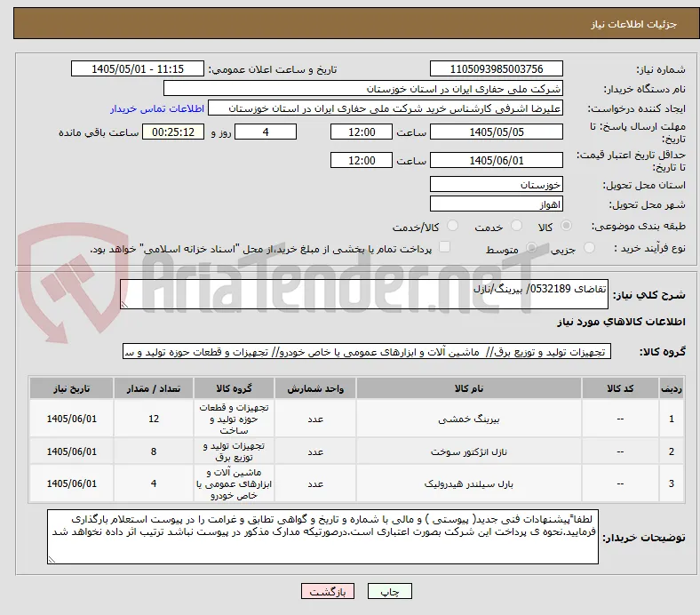Click the resize grip of شرح کلی نیاز box
Screen dimensions: 700x615
click(124, 305)
